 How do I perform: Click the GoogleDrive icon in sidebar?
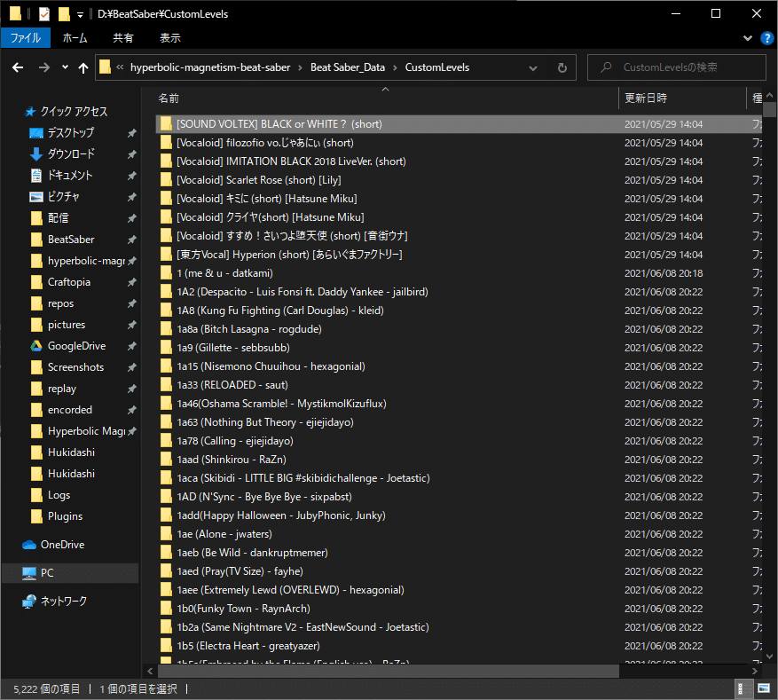(x=36, y=346)
